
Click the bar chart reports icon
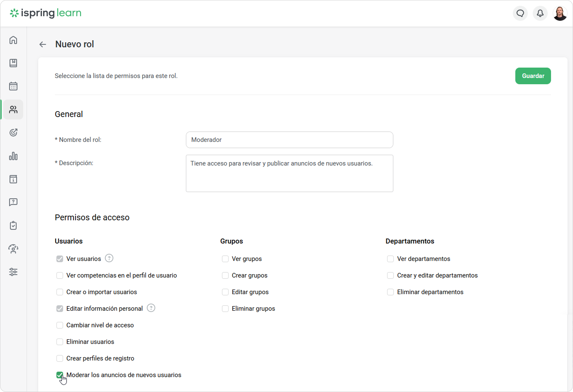point(13,156)
